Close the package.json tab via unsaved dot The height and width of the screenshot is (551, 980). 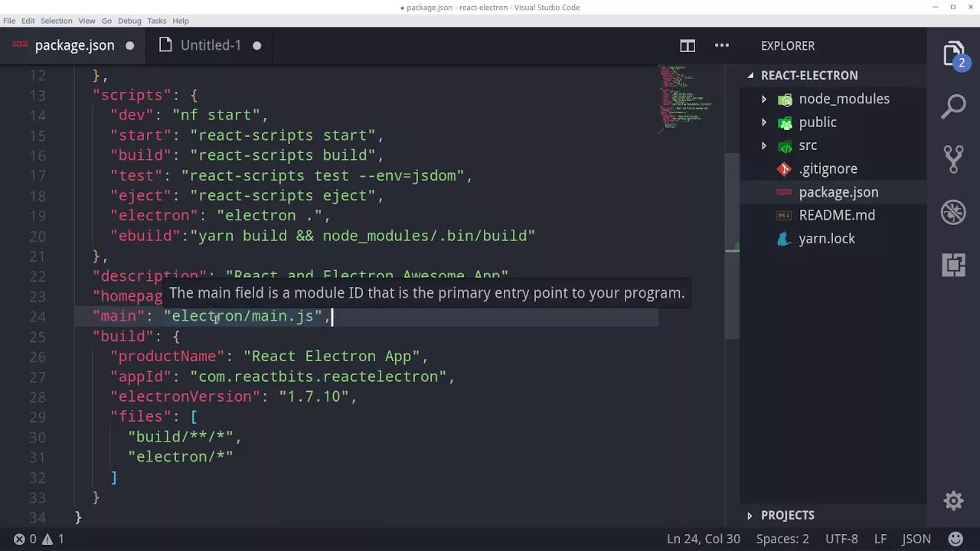coord(129,46)
